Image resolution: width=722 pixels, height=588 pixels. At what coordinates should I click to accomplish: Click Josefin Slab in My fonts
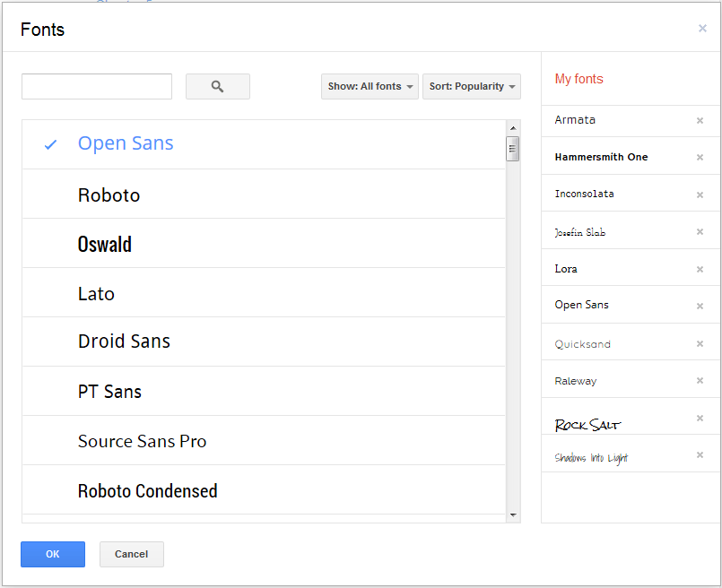click(579, 232)
